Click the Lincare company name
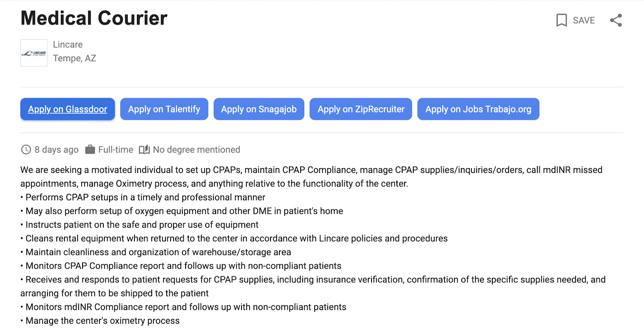644x329 pixels. (x=68, y=45)
